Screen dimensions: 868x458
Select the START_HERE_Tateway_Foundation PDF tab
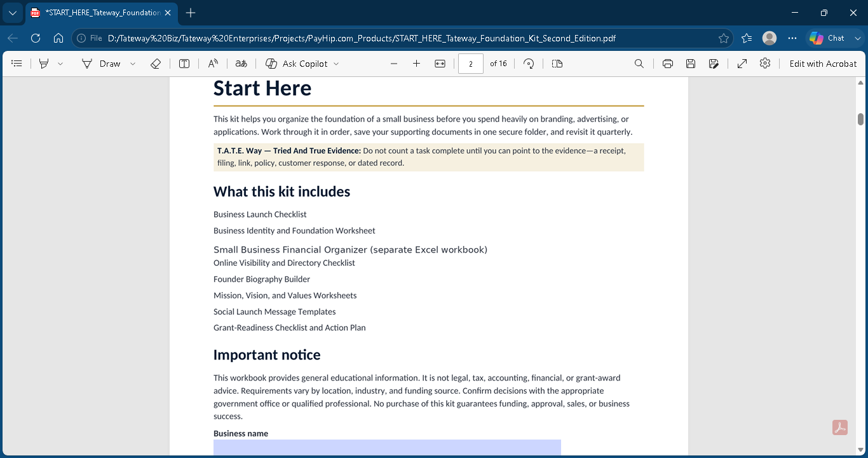click(95, 13)
